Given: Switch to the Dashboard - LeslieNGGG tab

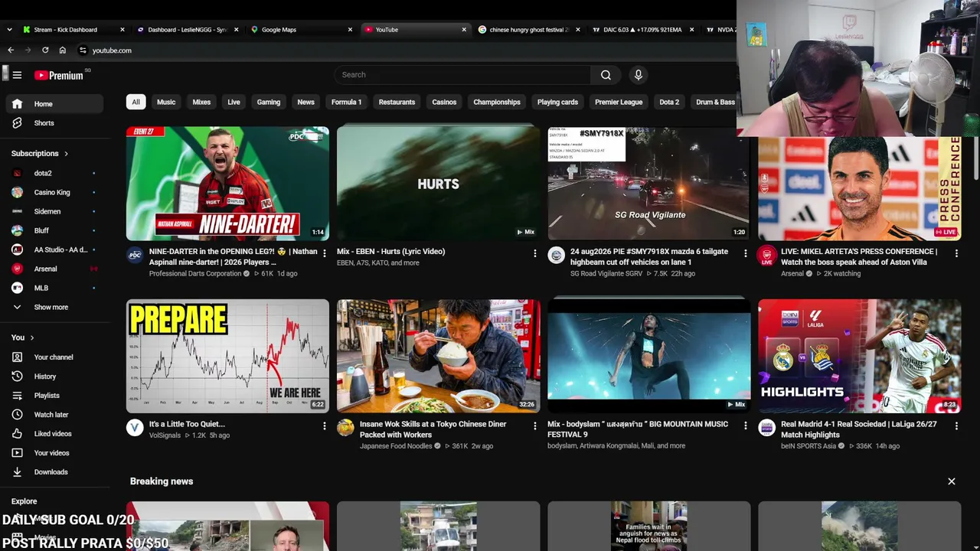Looking at the screenshot, I should coord(187,30).
